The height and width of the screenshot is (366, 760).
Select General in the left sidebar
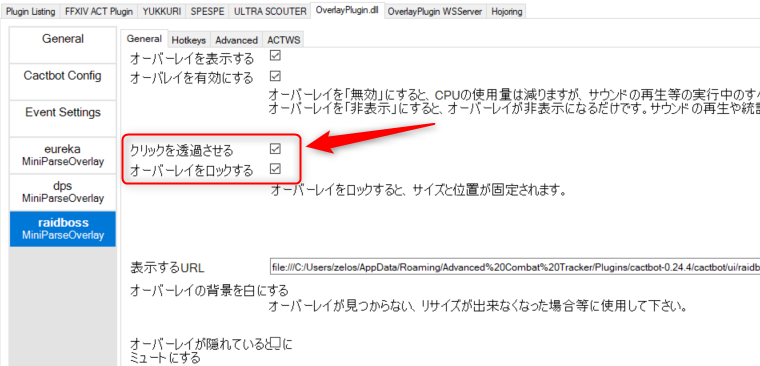(x=63, y=45)
